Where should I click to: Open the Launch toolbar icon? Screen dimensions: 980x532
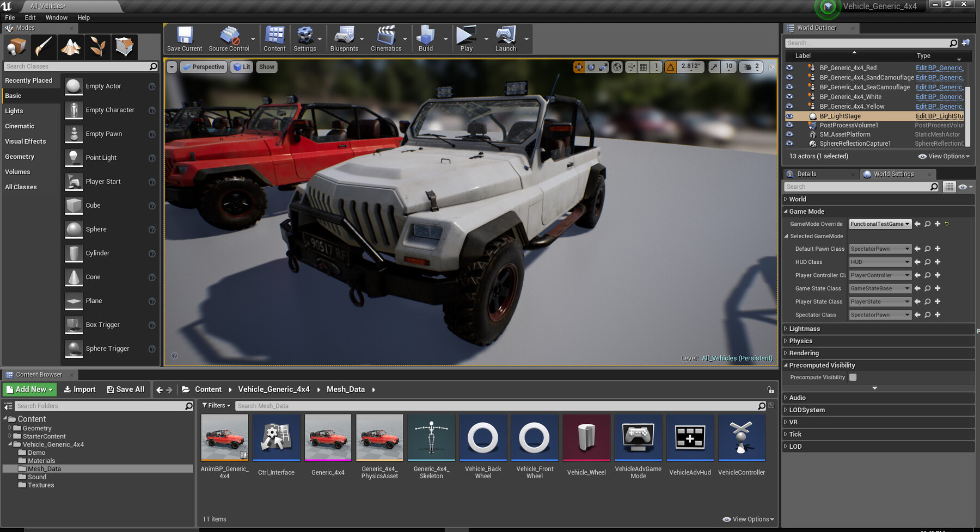[505, 38]
